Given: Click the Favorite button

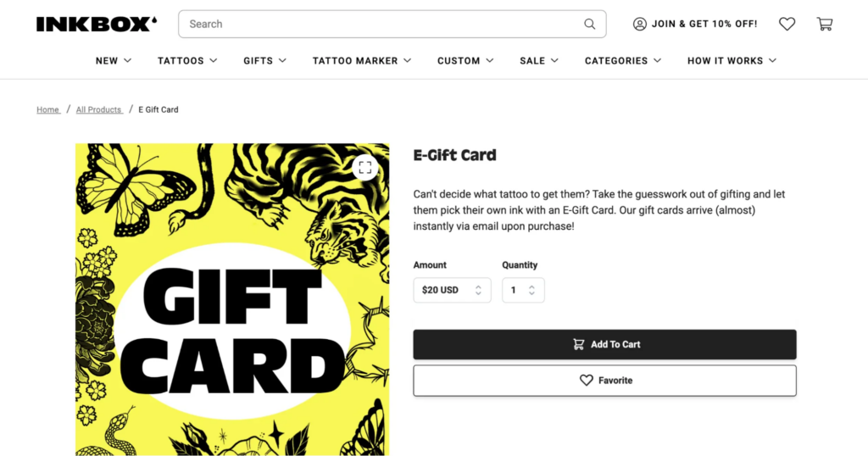Looking at the screenshot, I should (x=604, y=381).
